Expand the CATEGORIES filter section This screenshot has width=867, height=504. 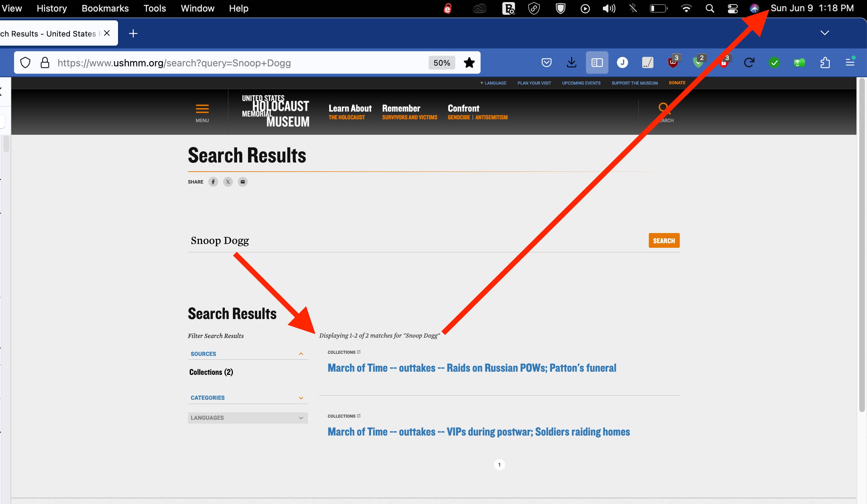click(x=248, y=398)
